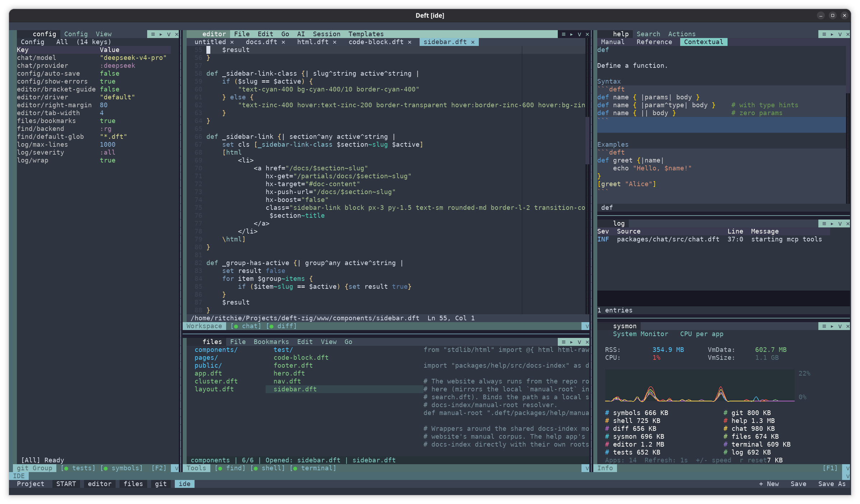Click the ▸ arrow icon in the help panel header

point(832,34)
